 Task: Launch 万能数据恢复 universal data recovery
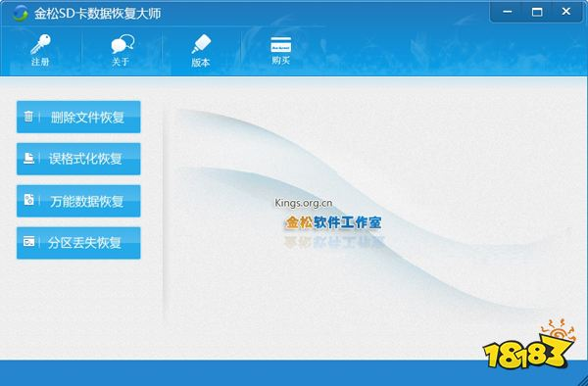click(78, 201)
